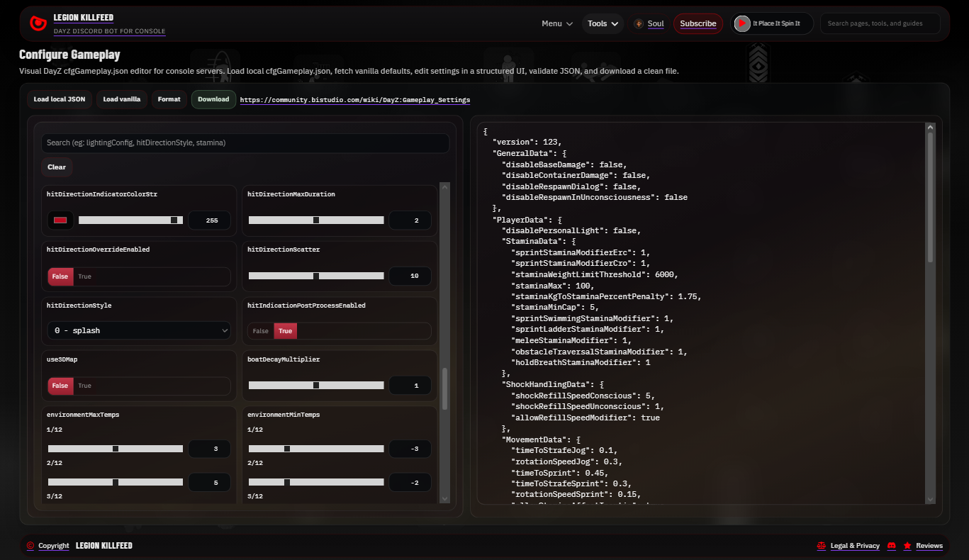Click the JSON preview scroll-up arrow
Image resolution: width=969 pixels, height=560 pixels.
pyautogui.click(x=931, y=128)
